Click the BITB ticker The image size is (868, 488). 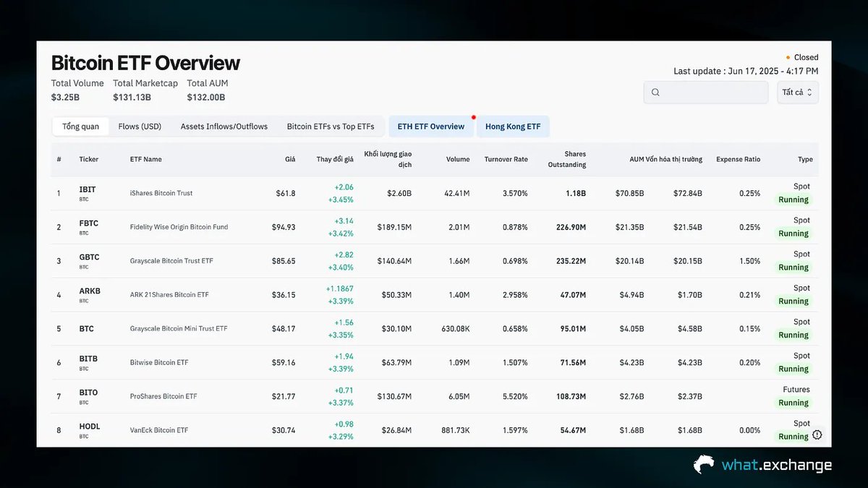pos(88,359)
